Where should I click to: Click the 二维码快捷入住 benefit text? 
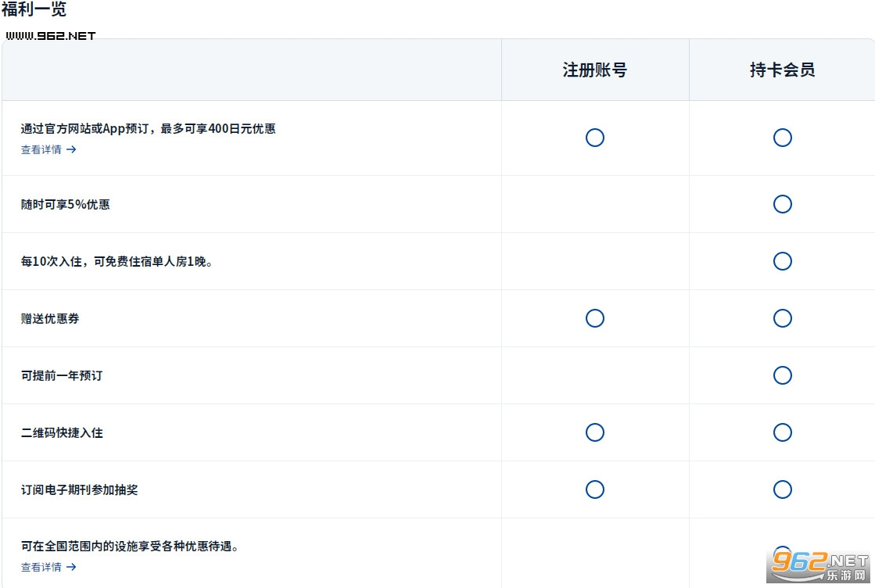click(x=62, y=433)
